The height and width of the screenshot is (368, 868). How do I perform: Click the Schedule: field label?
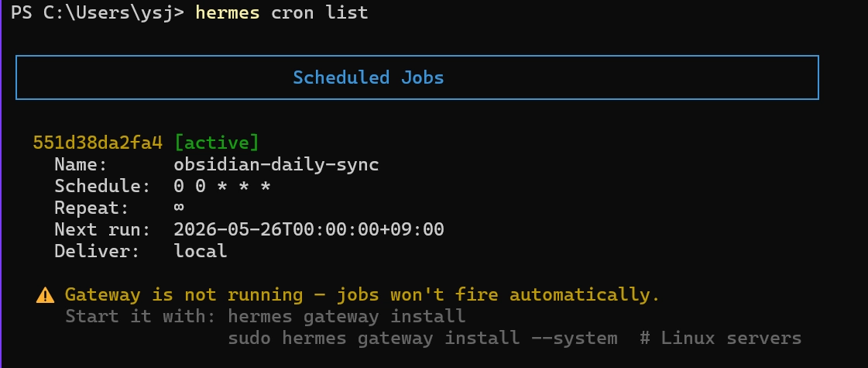click(102, 186)
